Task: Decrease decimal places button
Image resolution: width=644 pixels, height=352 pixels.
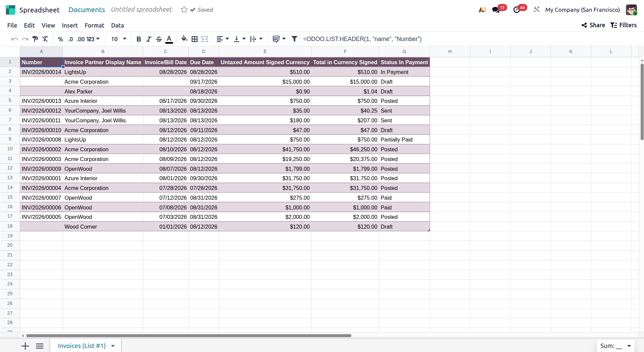Action: pyautogui.click(x=71, y=39)
